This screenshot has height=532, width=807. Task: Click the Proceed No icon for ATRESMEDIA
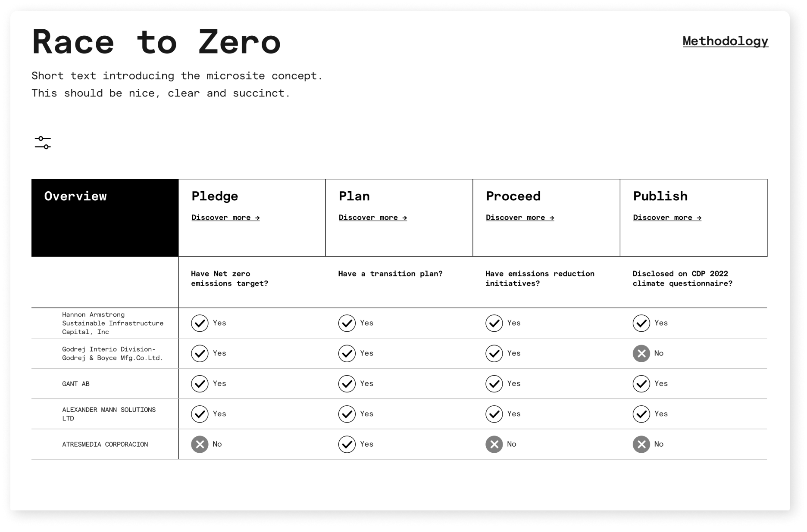pos(494,444)
